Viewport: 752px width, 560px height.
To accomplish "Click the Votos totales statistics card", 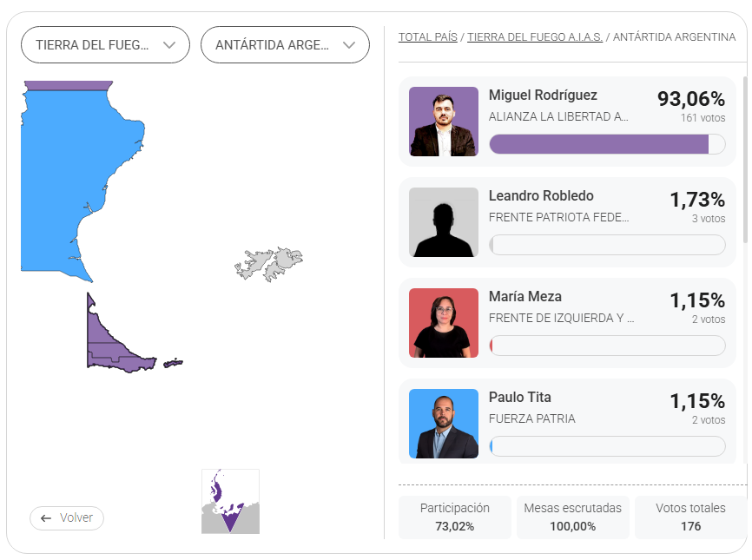I will click(690, 517).
